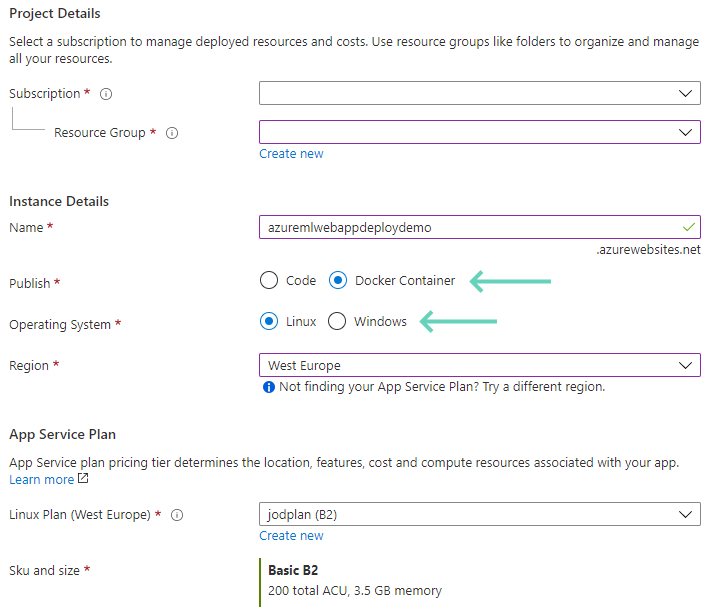
Task: Click Create new under Linux Plan
Action: coord(291,536)
